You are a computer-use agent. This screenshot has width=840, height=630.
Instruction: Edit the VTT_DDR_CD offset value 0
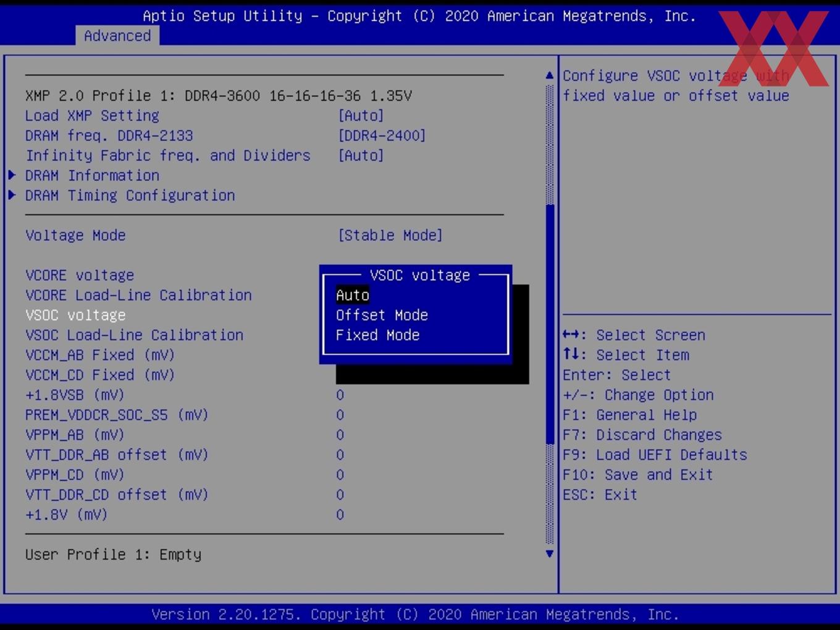340,495
